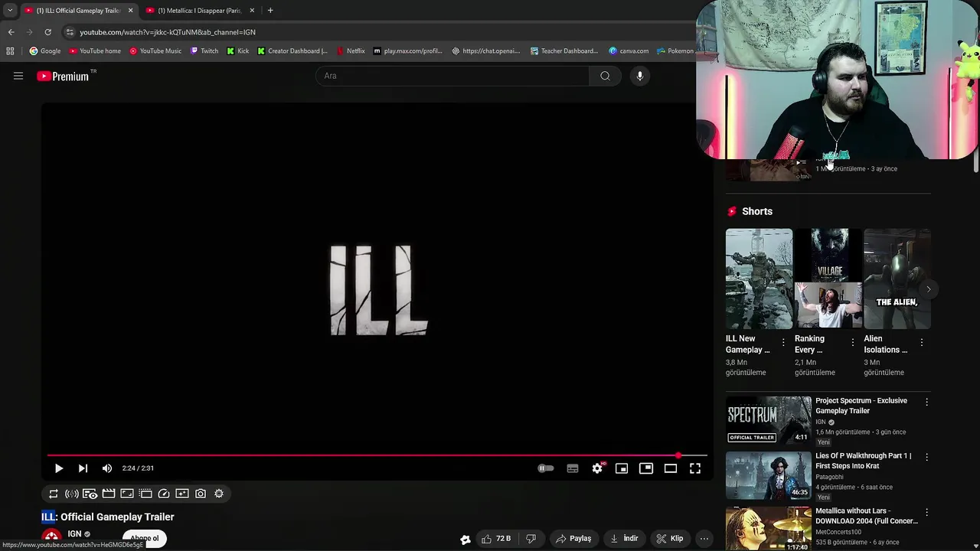
Task: Open the browser apps grid icon
Action: pyautogui.click(x=10, y=51)
